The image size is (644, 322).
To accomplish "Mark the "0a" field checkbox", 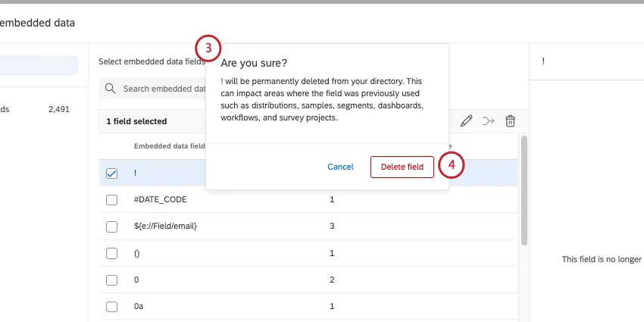I will point(112,307).
